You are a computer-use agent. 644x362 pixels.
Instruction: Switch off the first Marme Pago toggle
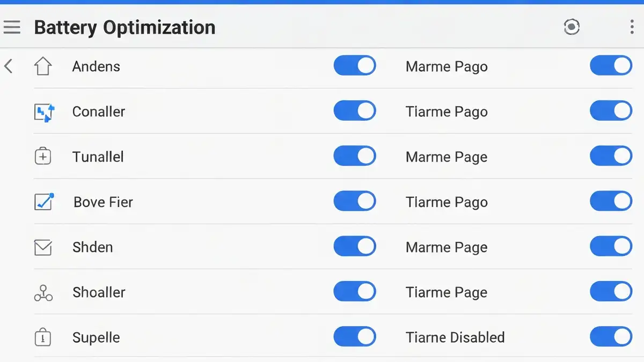tap(611, 66)
